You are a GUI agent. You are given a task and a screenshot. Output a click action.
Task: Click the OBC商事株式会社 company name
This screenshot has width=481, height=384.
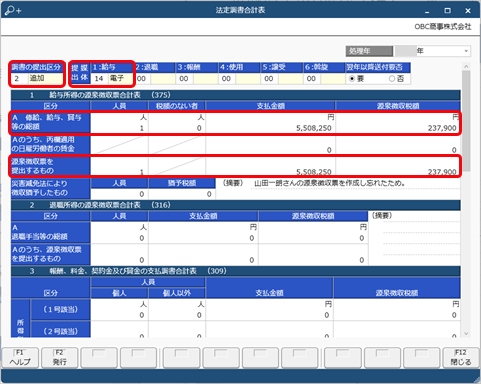[x=443, y=27]
